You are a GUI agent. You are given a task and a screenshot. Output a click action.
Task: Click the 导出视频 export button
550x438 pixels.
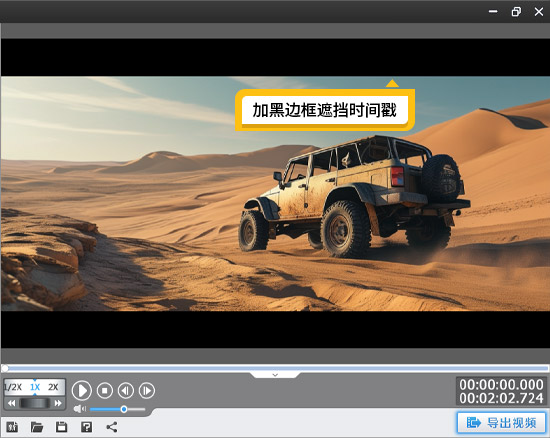[502, 423]
